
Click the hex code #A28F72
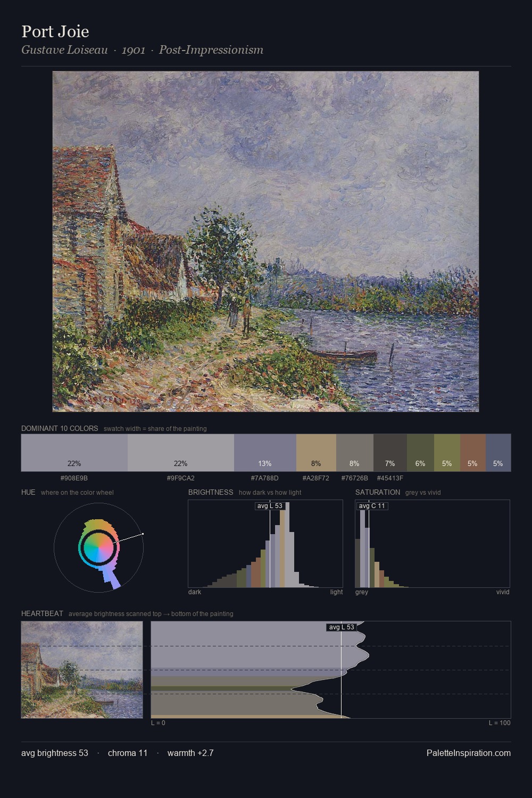pyautogui.click(x=316, y=478)
